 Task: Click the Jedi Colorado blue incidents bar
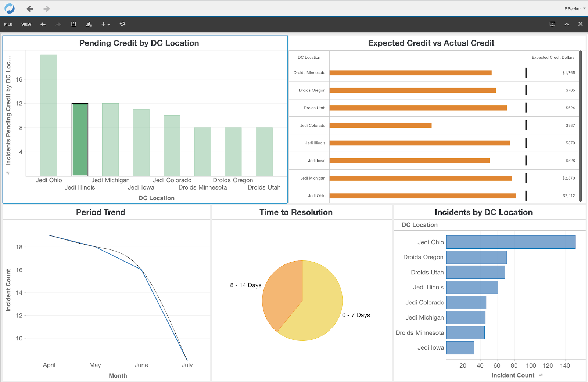pos(466,302)
